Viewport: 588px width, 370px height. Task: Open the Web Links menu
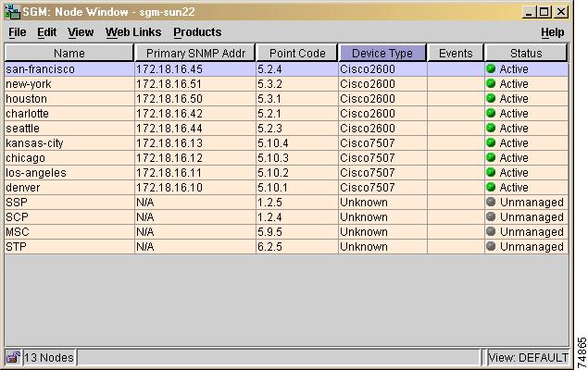pos(133,32)
